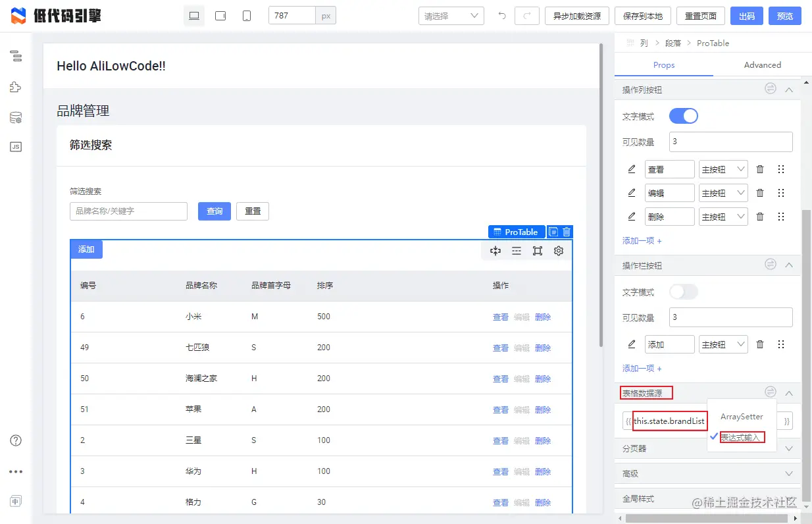Click the undo arrow icon
The image size is (812, 524).
502,16
